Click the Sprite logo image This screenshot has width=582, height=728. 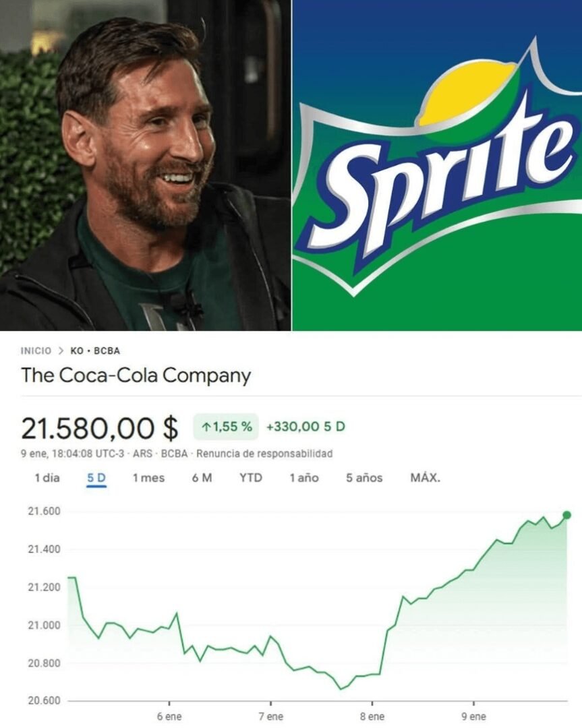coord(437,165)
